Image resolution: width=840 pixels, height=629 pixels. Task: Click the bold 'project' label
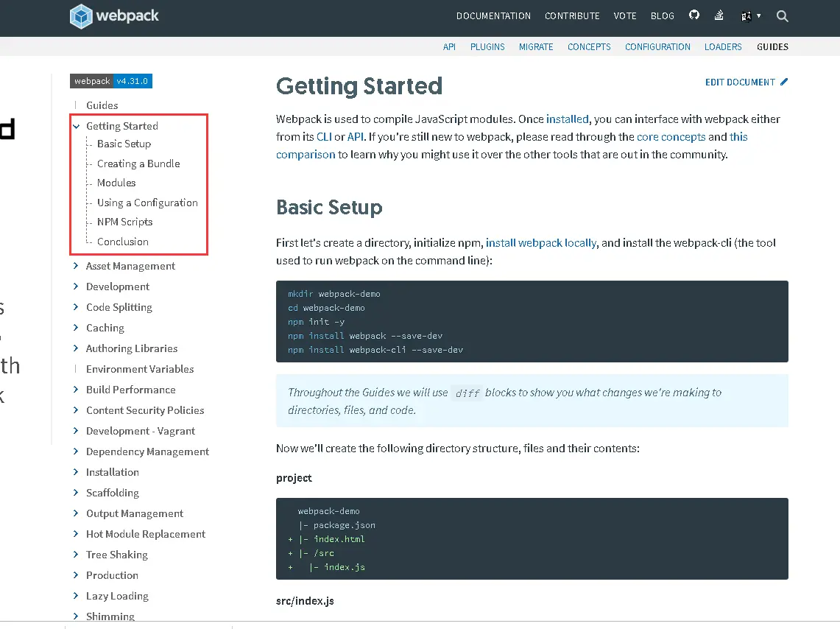coord(294,478)
